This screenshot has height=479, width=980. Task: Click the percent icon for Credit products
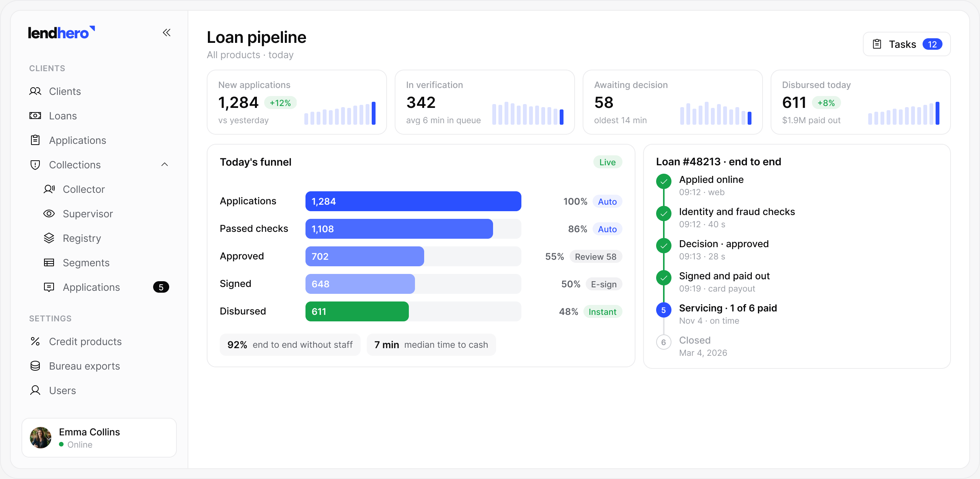35,342
